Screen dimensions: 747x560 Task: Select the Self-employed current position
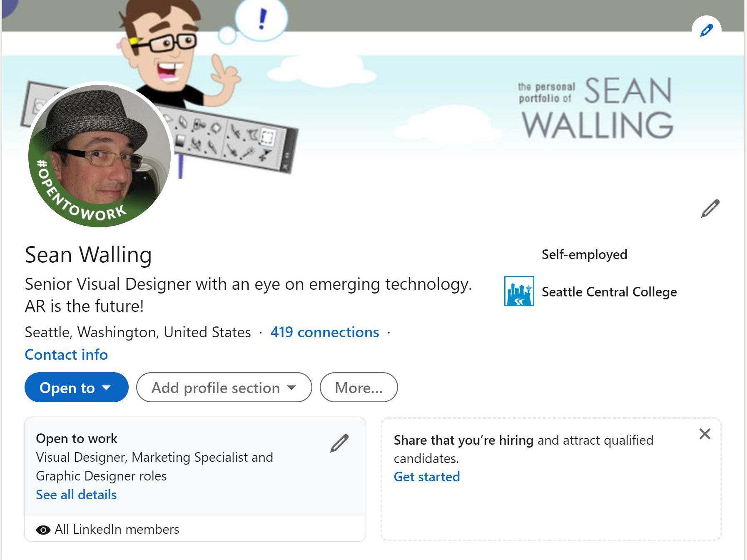[584, 254]
